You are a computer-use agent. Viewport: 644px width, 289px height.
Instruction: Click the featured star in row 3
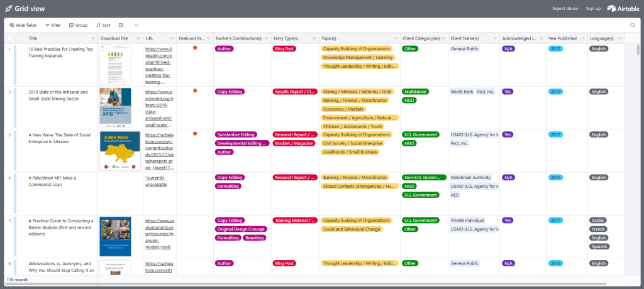click(195, 134)
